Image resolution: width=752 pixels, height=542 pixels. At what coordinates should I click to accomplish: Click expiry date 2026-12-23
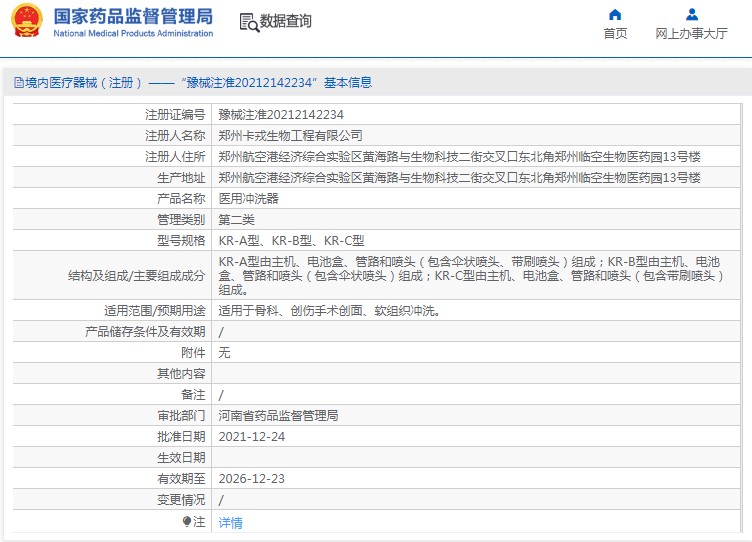point(252,479)
